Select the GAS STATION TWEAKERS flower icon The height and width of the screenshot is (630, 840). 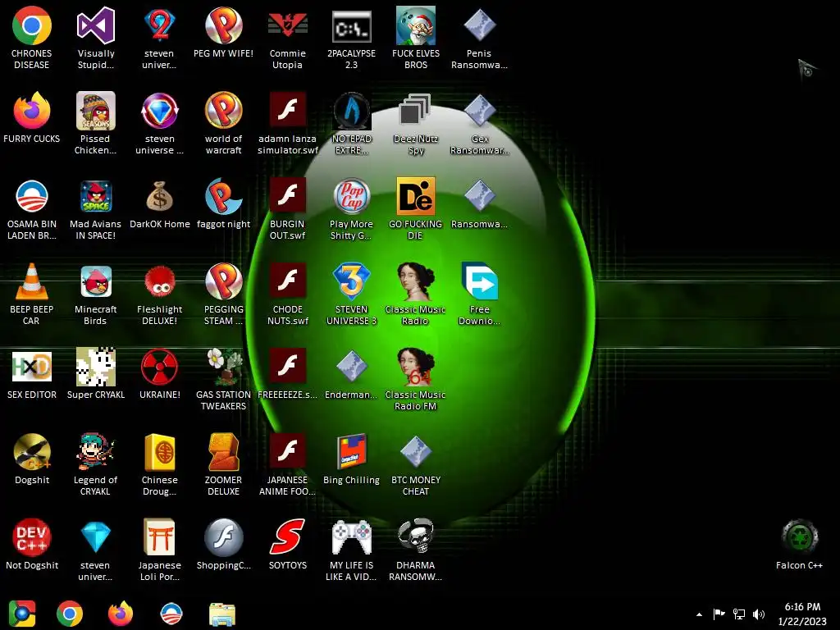223,367
